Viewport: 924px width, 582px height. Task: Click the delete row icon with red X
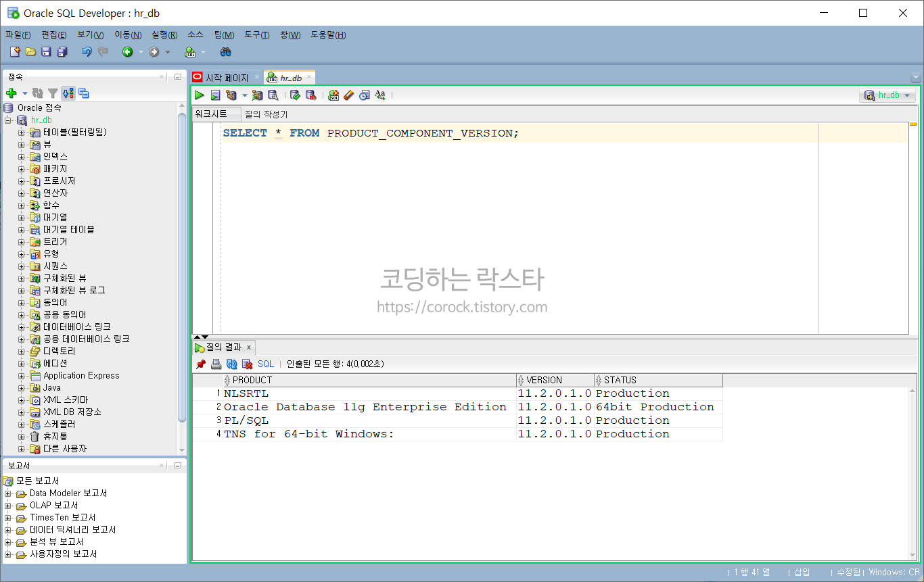[248, 364]
